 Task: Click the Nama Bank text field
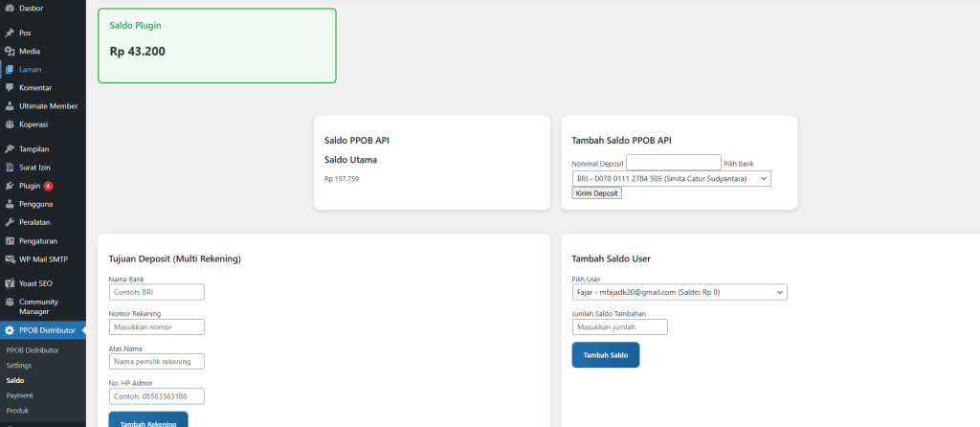pos(157,292)
